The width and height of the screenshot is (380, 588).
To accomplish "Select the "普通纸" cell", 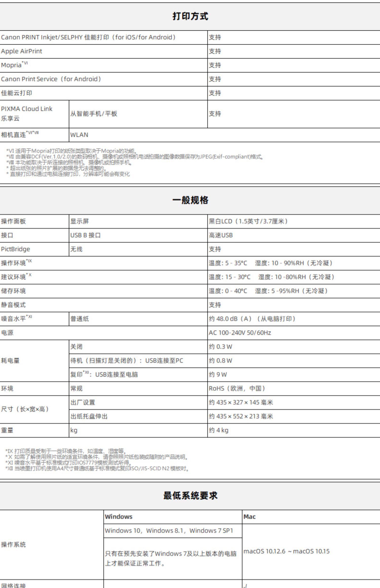I will (x=80, y=319).
